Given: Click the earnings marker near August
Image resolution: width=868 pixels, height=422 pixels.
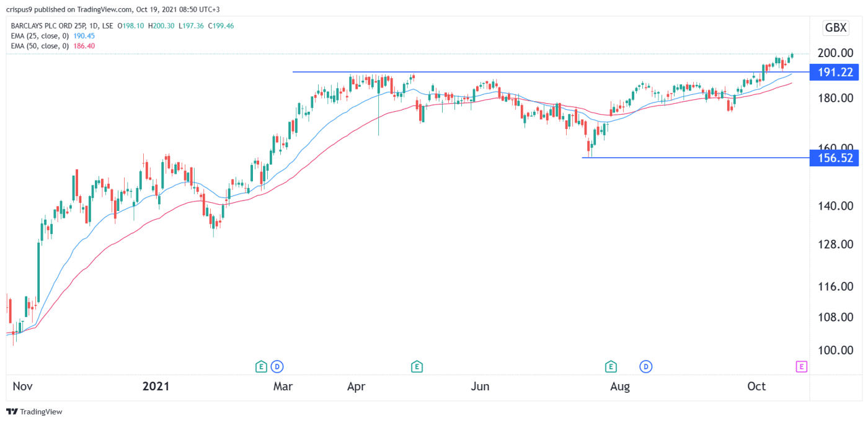Looking at the screenshot, I should click(611, 366).
